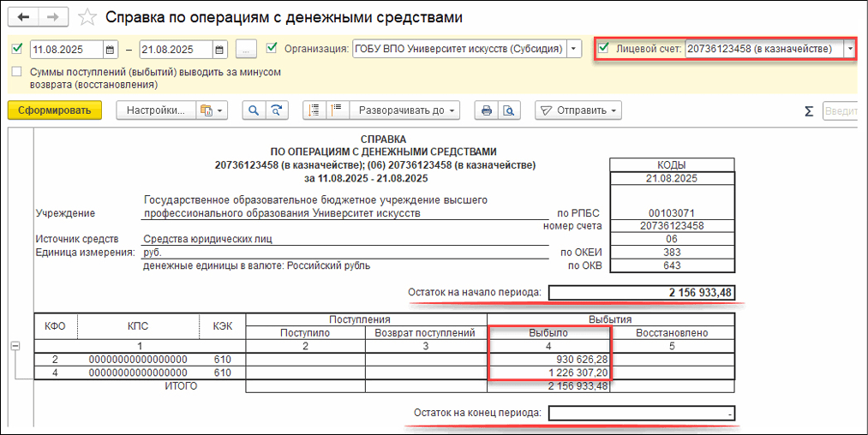Open the Отправить menu
The height and width of the screenshot is (435, 868).
[578, 110]
